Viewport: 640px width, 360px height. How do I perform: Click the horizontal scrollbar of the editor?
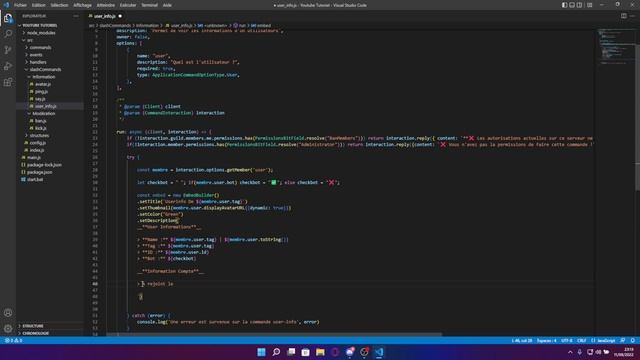click(274, 334)
